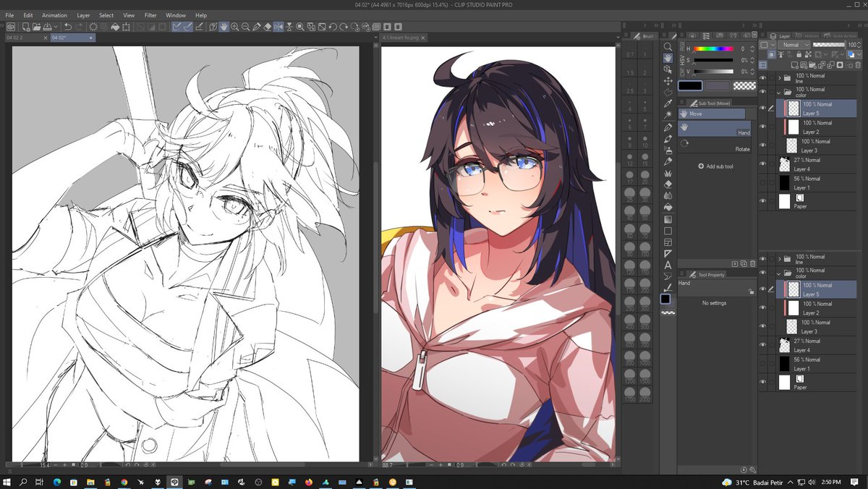Viewport: 868px width, 489px height.
Task: Select the sub drawing color swatch in color panel
Action: point(717,85)
